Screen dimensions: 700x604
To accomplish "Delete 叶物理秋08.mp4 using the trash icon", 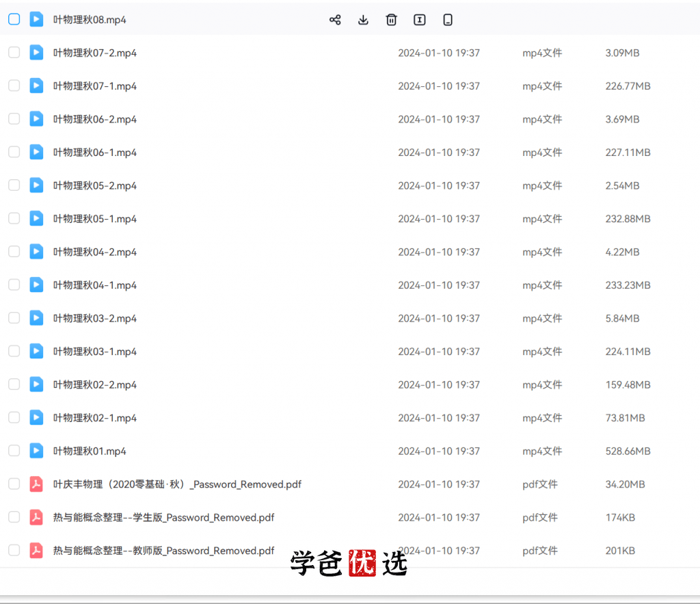I will [391, 20].
